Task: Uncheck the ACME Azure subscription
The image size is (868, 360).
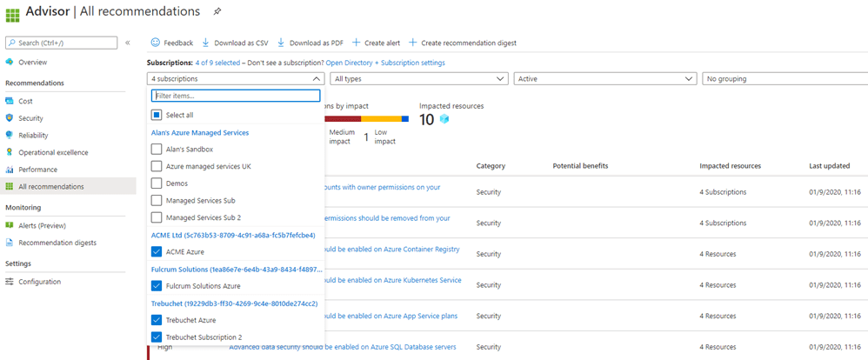Action: point(157,251)
